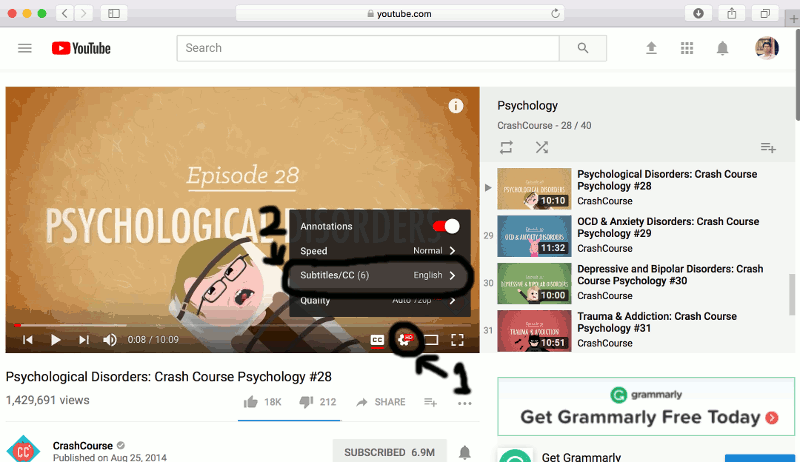800x462 pixels.
Task: Enter full screen mode
Action: (457, 340)
